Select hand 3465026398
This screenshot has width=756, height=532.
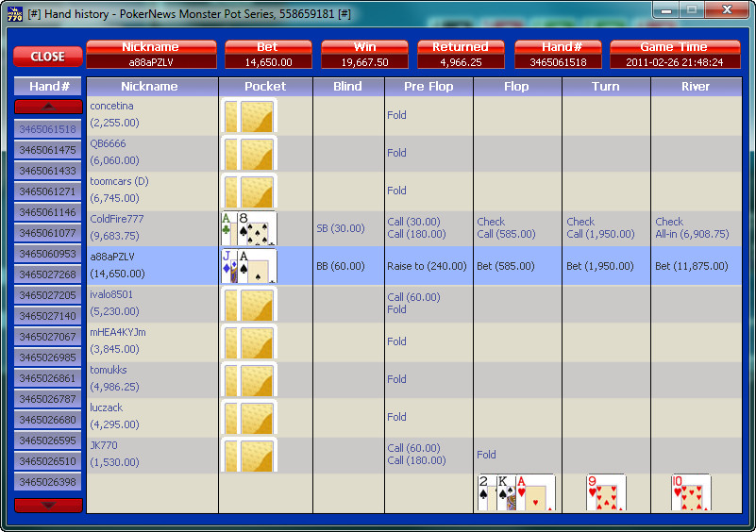tap(48, 481)
